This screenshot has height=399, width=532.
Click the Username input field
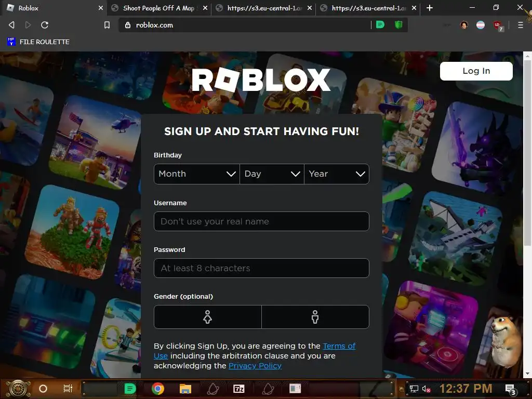pos(261,221)
